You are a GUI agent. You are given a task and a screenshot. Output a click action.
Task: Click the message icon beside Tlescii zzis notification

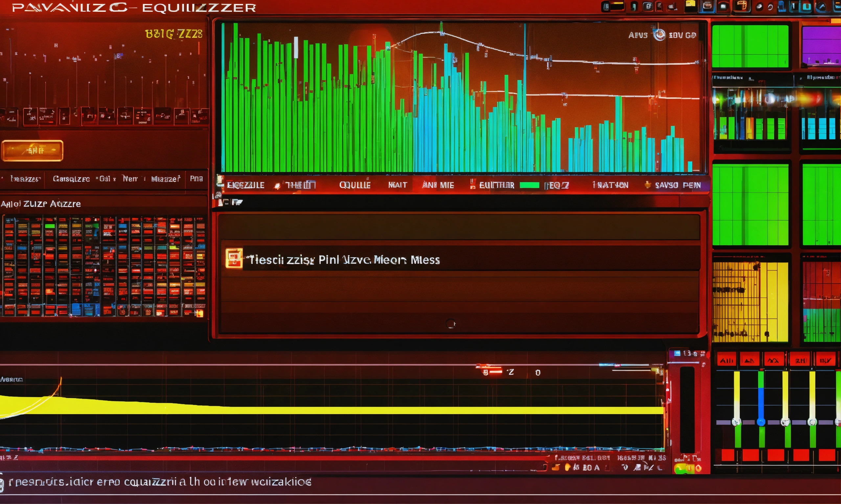pyautogui.click(x=234, y=260)
